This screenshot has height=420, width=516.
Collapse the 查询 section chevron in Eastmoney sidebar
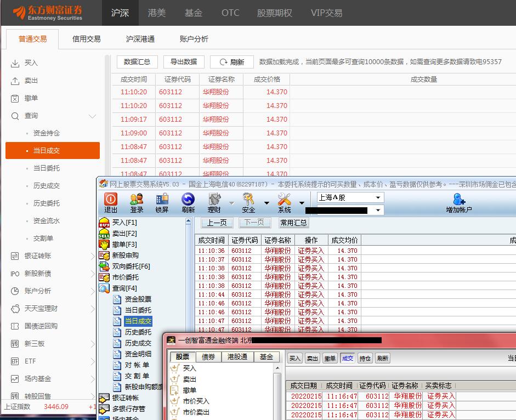93,116
